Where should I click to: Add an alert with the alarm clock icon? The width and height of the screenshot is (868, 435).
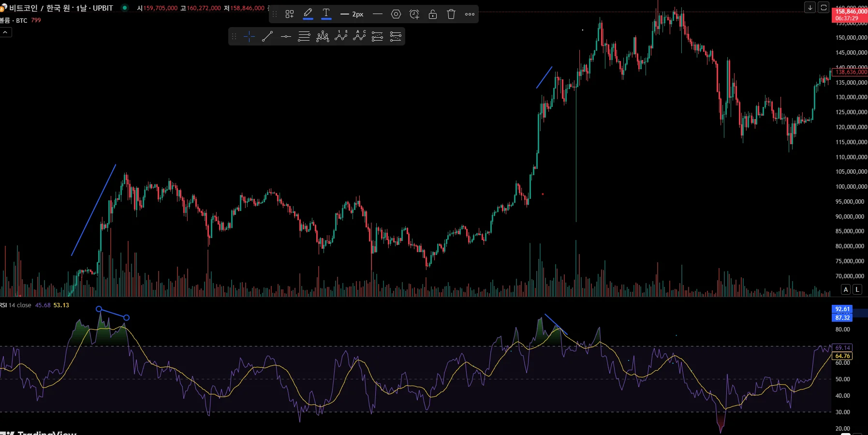[x=414, y=14]
